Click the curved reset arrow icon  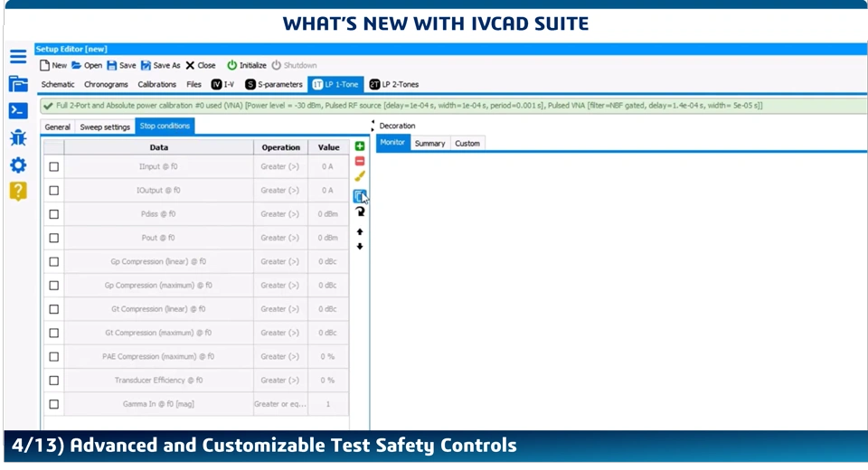(360, 211)
